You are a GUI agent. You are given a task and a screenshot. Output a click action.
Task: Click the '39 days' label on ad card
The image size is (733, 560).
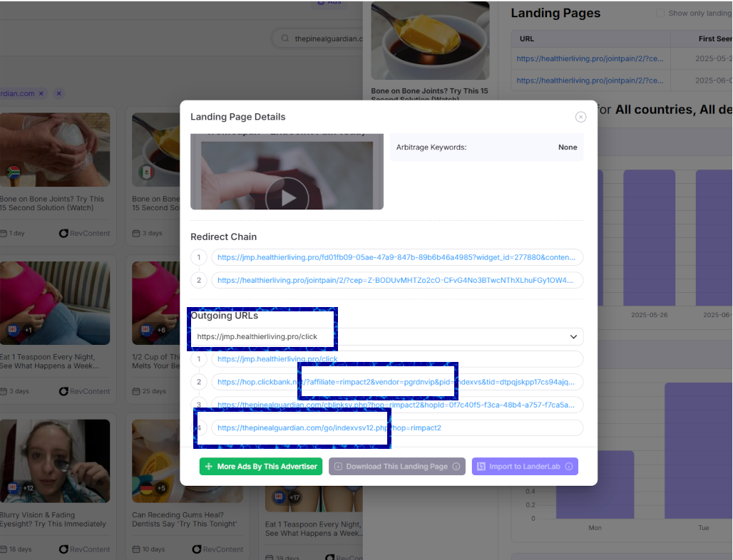(x=287, y=558)
